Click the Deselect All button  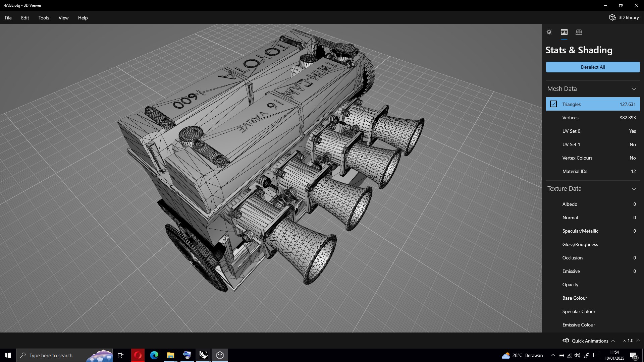593,67
